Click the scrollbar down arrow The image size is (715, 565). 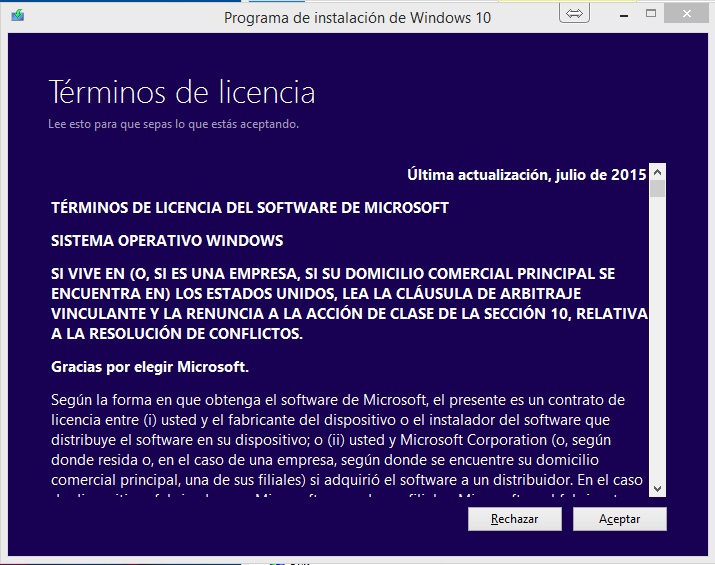[x=658, y=488]
